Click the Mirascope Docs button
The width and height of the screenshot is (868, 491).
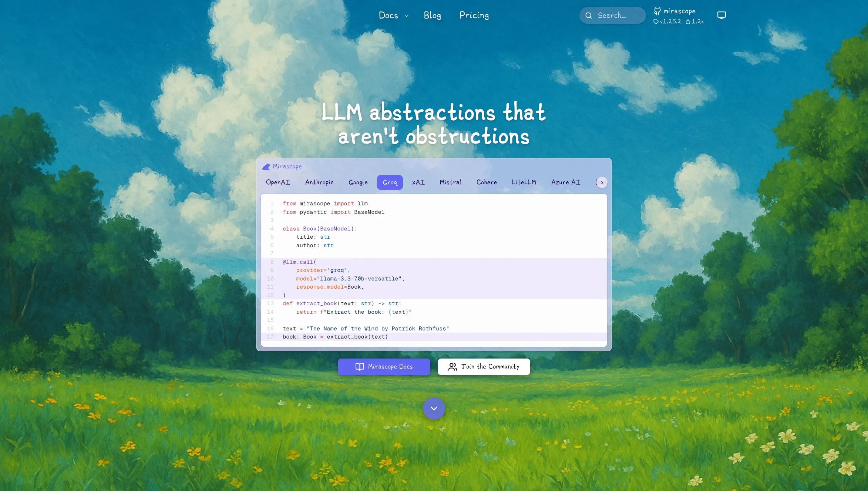384,367
